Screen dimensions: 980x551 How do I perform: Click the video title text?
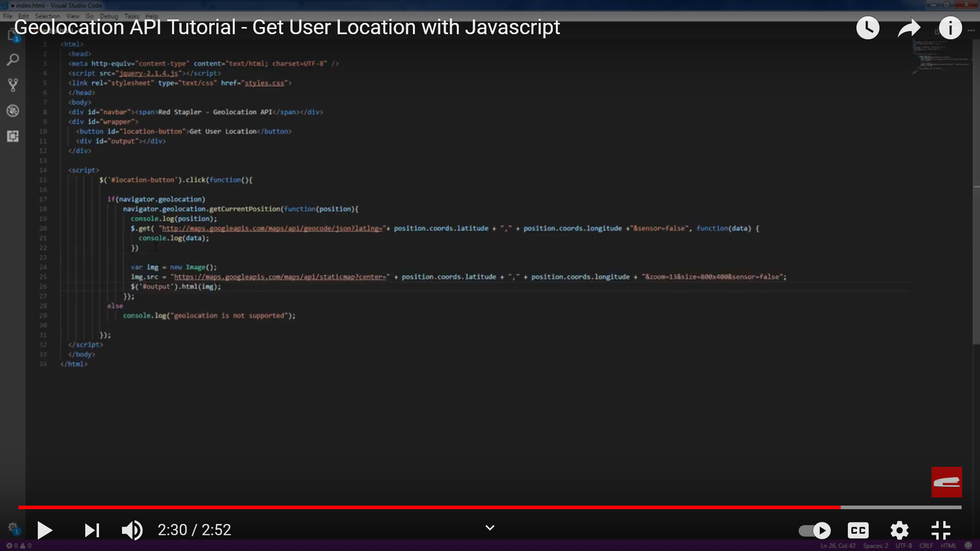click(x=287, y=27)
